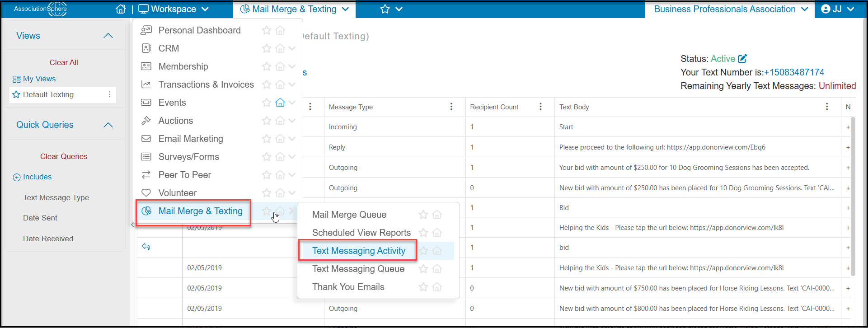Click the text number +15083487174
This screenshot has height=328, width=868.
tap(794, 72)
